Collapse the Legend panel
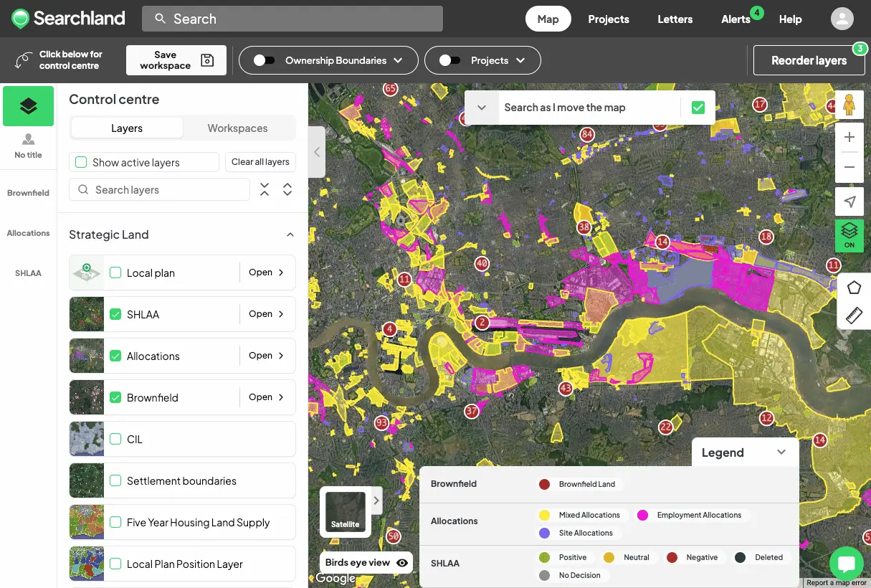 click(781, 452)
